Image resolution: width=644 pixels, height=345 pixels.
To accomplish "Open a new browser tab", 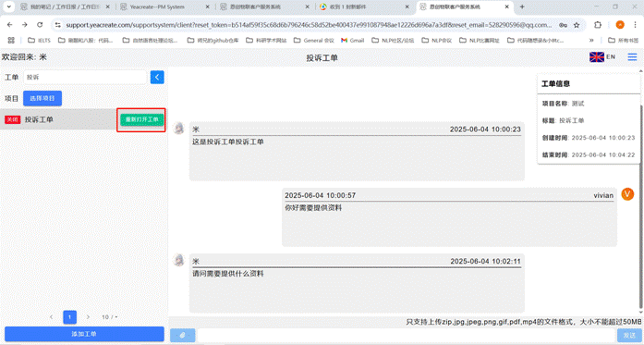I will (522, 7).
